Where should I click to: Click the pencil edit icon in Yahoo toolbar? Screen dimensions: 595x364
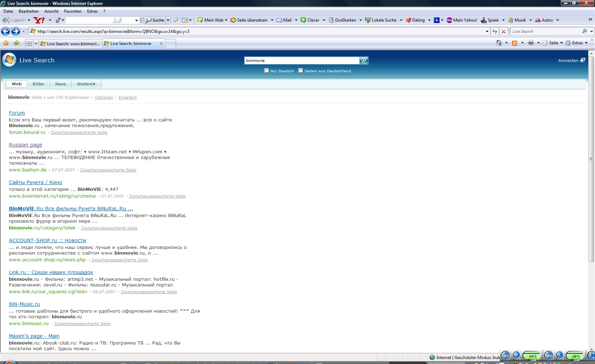[x=58, y=20]
